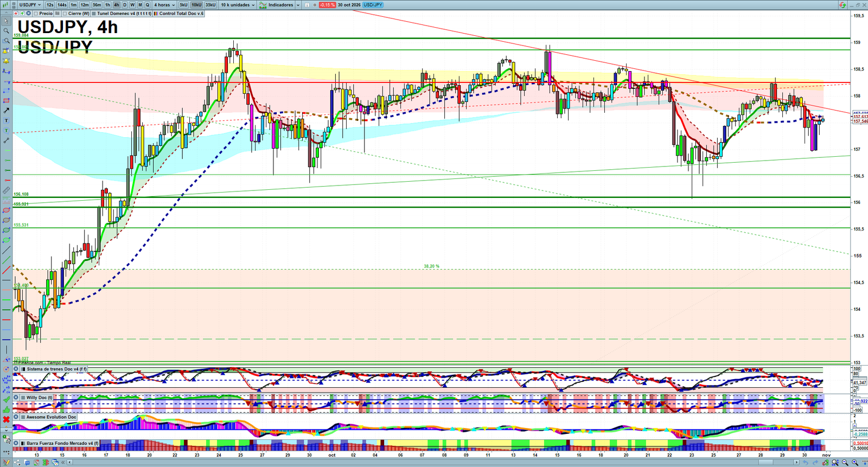Toggle 4h timeframe button

[116, 5]
